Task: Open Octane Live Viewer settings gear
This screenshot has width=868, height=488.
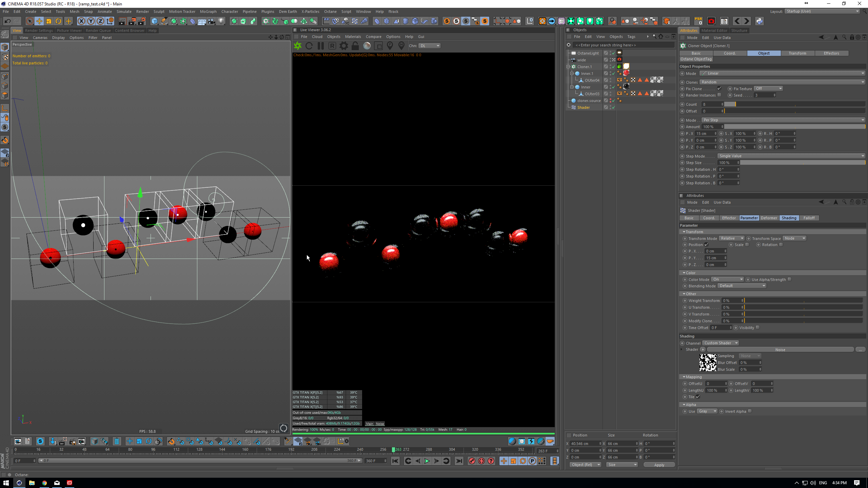Action: point(343,46)
